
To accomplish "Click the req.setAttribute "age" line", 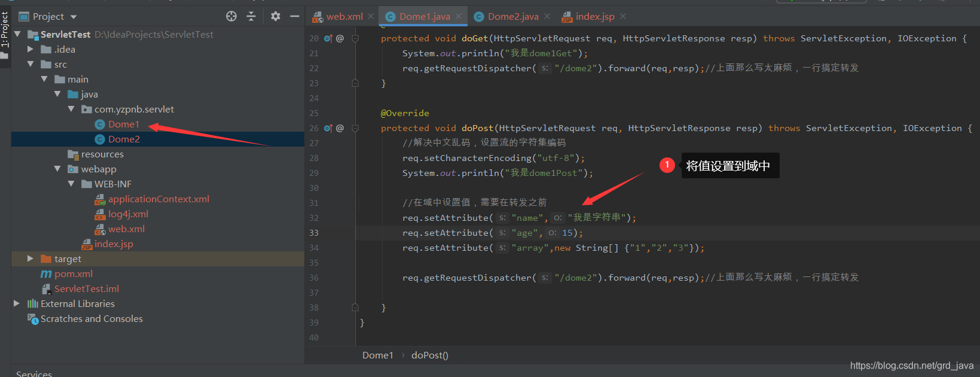I will tap(493, 233).
